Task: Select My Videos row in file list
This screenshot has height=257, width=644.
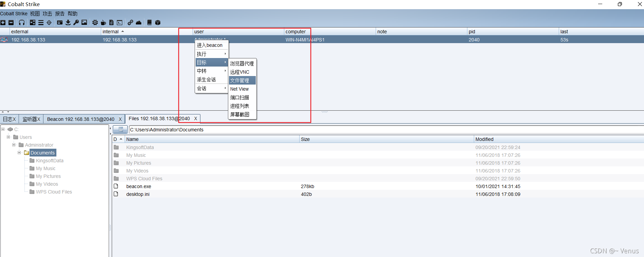Action: pyautogui.click(x=378, y=170)
